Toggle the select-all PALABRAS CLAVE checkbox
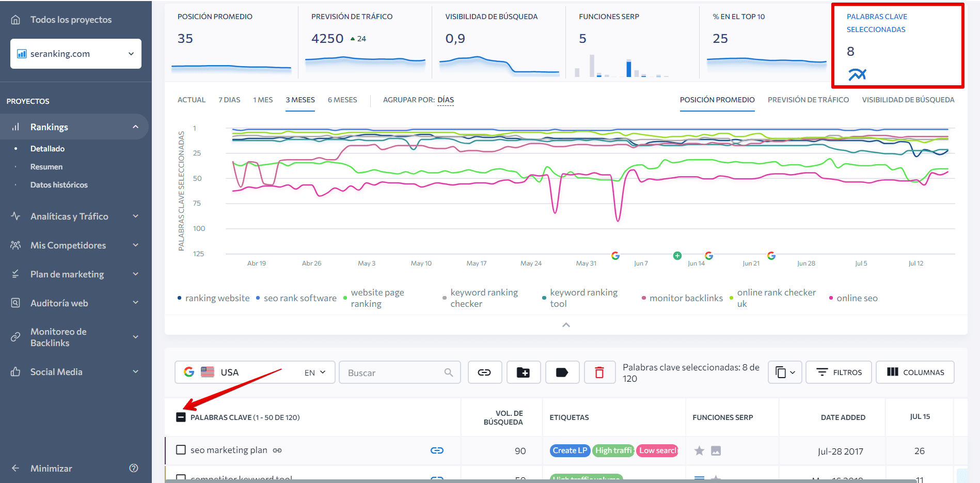Viewport: 980px width, 483px height. (181, 417)
